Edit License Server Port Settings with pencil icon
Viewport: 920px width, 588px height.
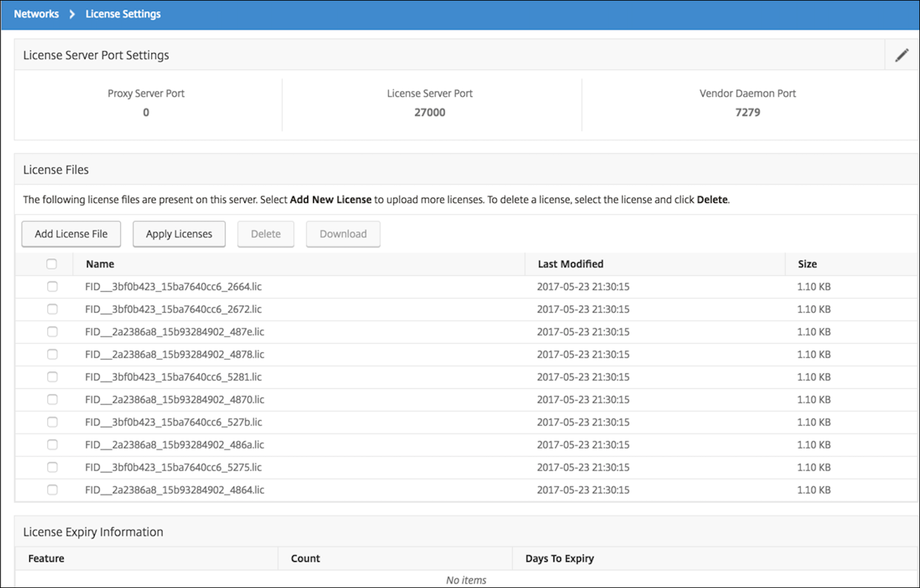click(x=902, y=55)
